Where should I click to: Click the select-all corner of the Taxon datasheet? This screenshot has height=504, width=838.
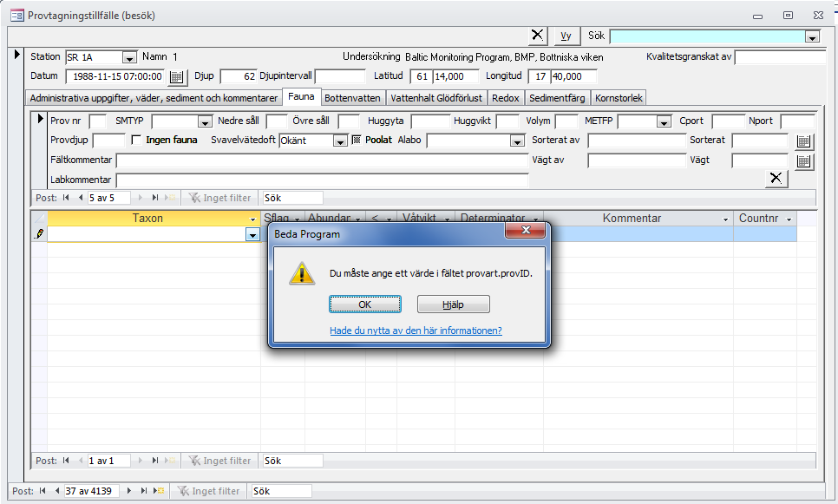click(x=39, y=218)
